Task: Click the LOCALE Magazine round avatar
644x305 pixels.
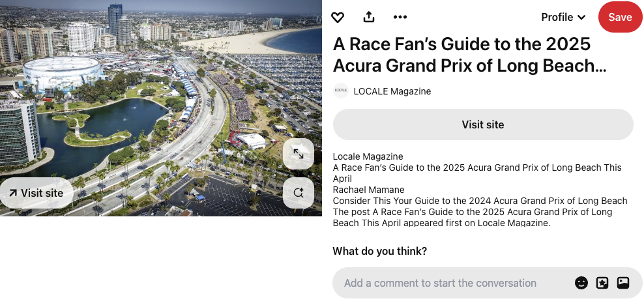Action: click(x=340, y=91)
